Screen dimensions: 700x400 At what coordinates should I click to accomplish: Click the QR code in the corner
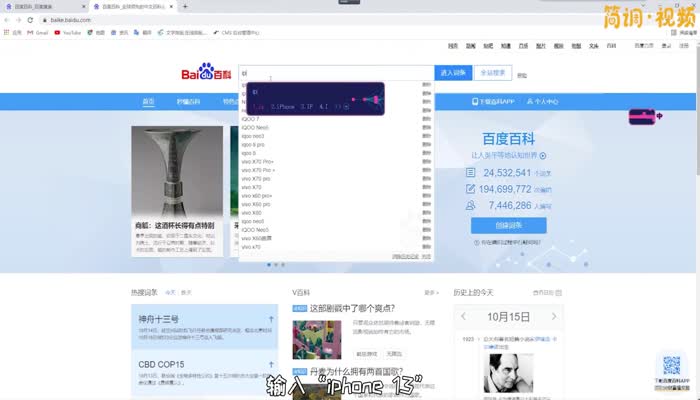point(673,367)
